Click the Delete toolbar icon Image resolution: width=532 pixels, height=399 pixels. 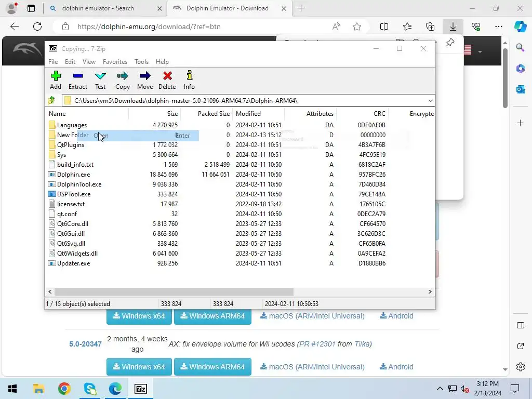(x=167, y=80)
